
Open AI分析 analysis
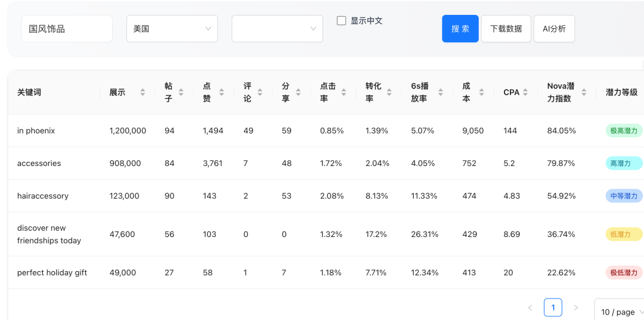pos(554,29)
